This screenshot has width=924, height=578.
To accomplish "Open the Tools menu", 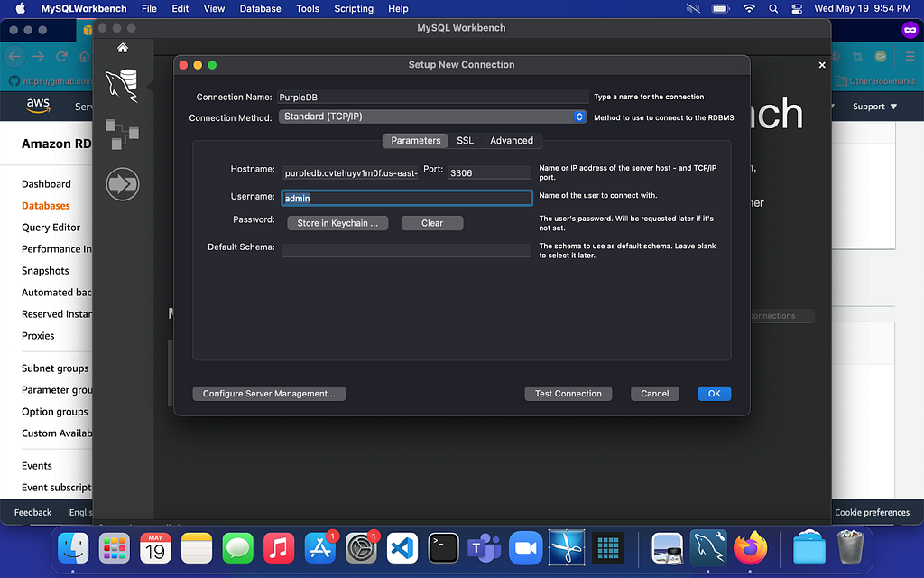I will click(308, 9).
